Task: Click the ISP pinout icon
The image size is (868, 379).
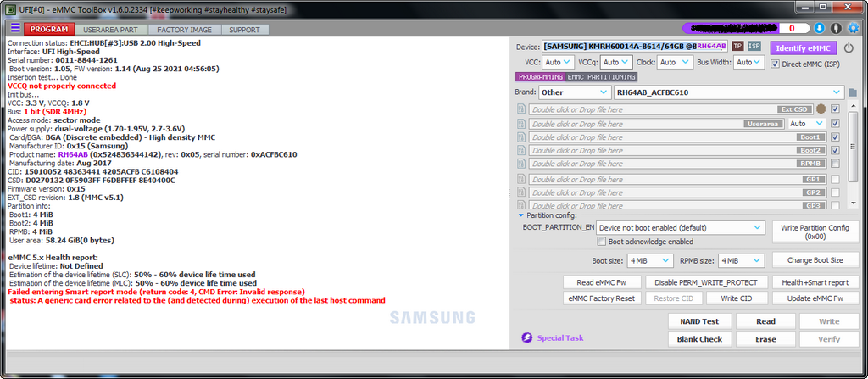Action: [754, 46]
